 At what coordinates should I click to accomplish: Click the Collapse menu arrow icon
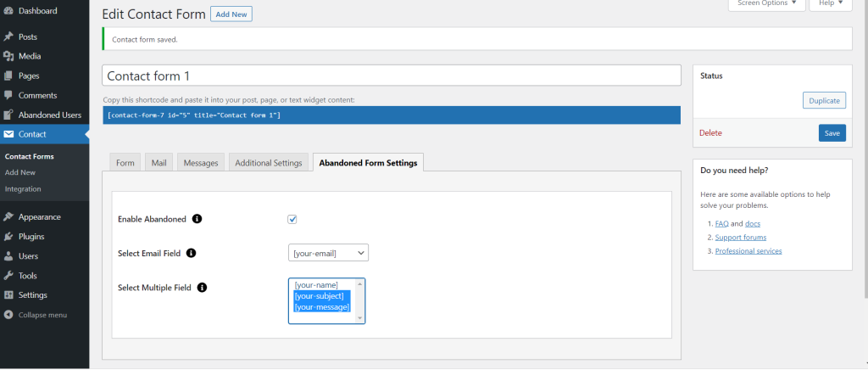[x=8, y=315]
